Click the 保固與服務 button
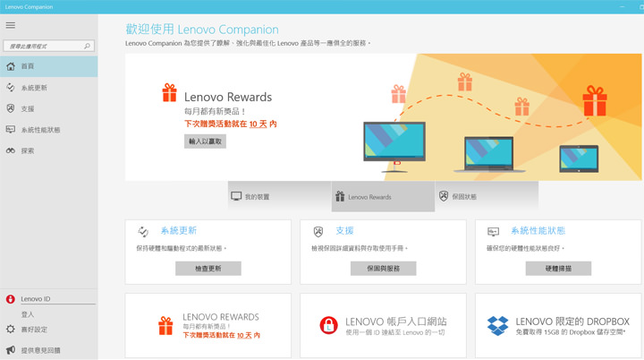The width and height of the screenshot is (644, 360). click(383, 269)
